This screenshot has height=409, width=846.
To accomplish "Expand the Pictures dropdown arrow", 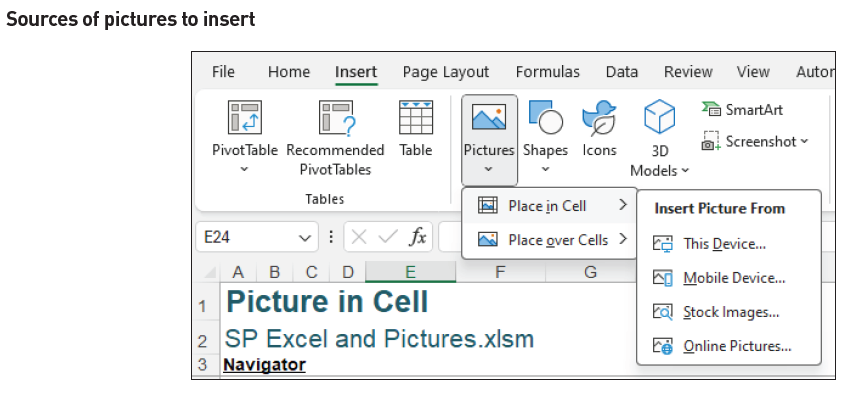I will [x=488, y=169].
